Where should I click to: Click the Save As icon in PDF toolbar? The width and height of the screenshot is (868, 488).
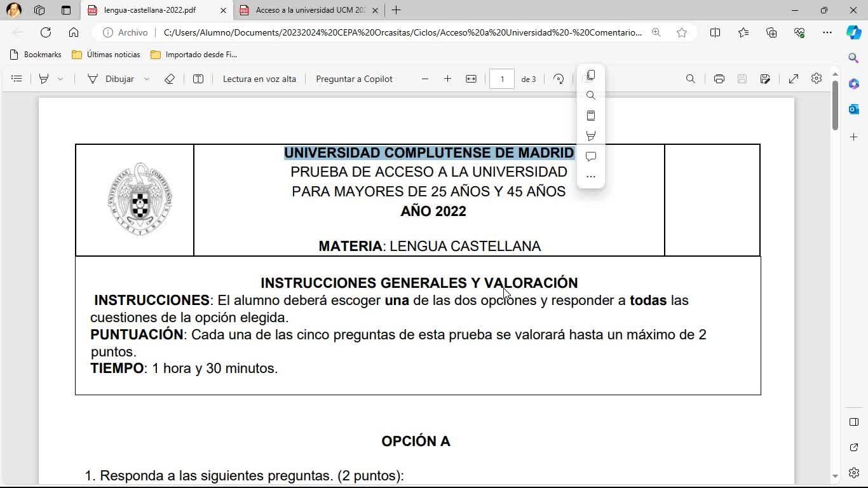pos(765,79)
